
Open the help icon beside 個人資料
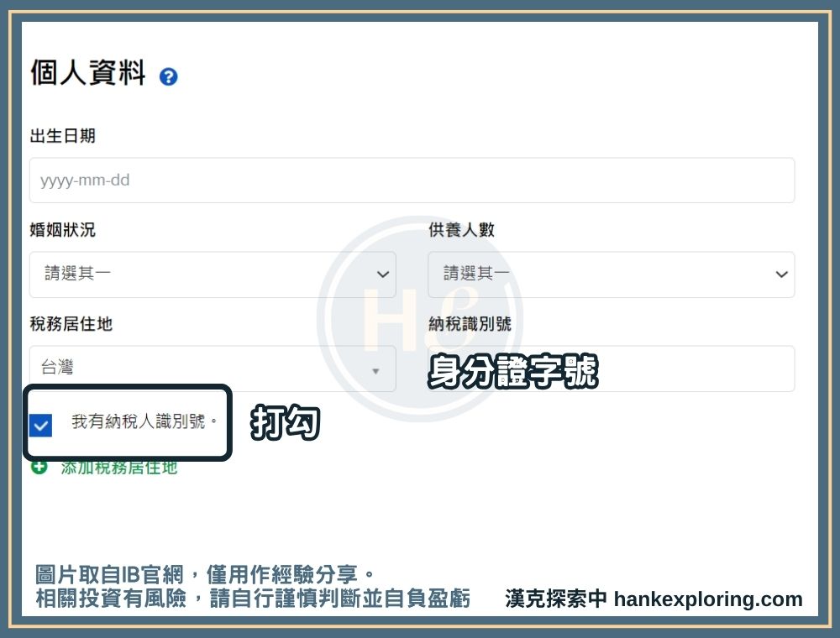coord(169,76)
